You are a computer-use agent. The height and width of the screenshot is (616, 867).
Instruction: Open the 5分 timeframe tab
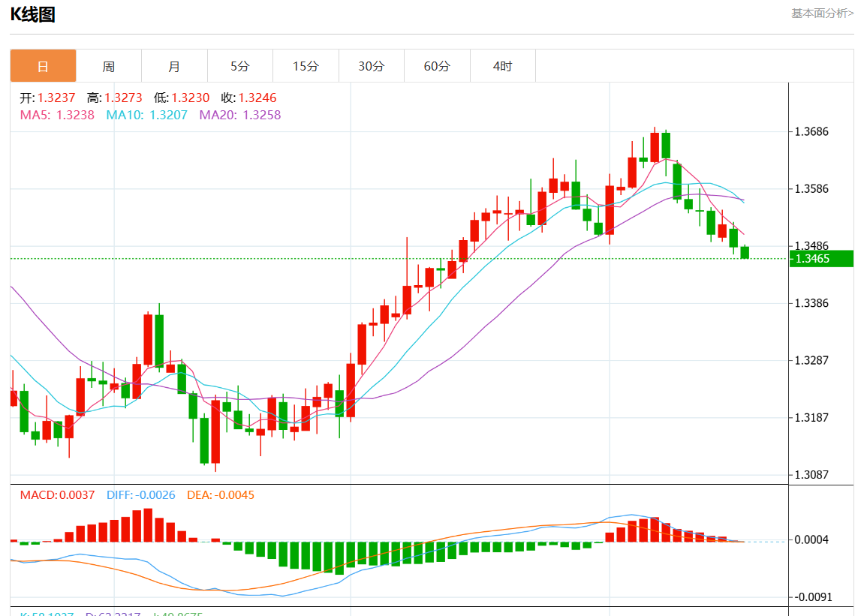pos(240,66)
